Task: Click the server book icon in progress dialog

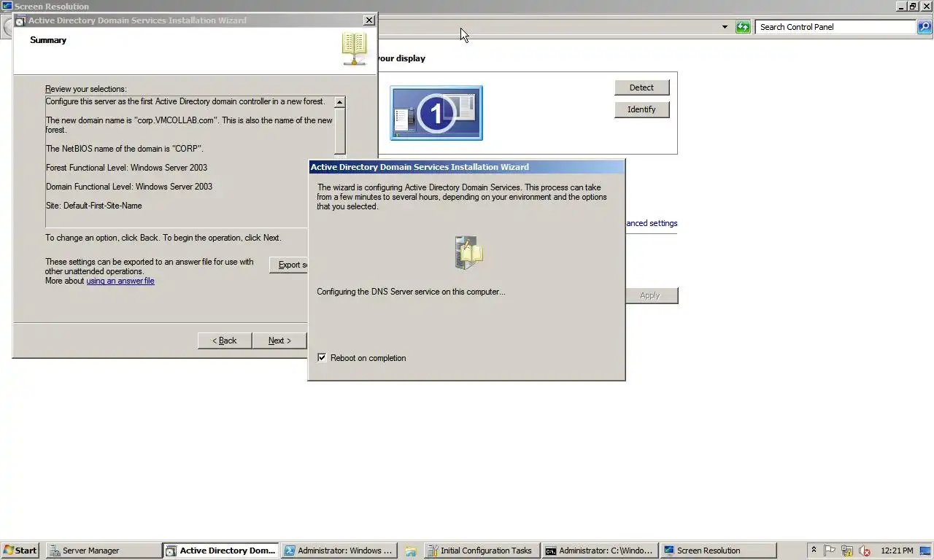Action: (x=468, y=252)
